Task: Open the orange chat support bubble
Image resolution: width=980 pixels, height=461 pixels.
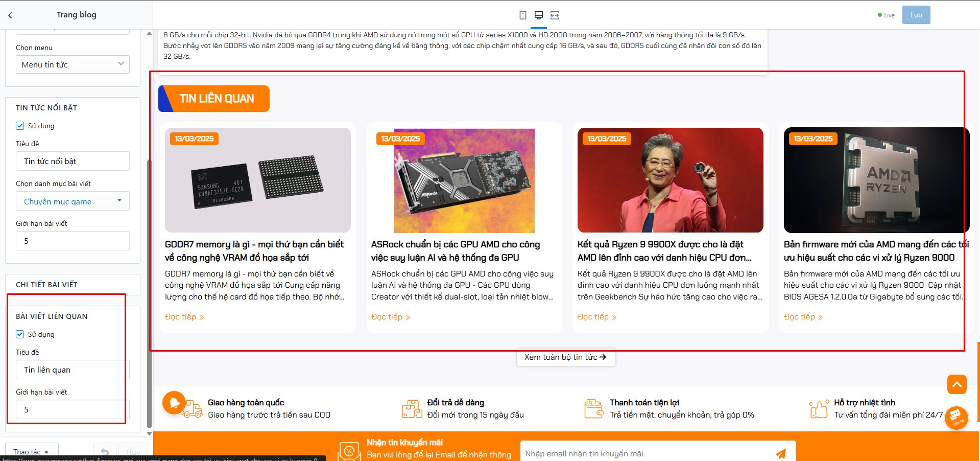Action: pos(957,418)
